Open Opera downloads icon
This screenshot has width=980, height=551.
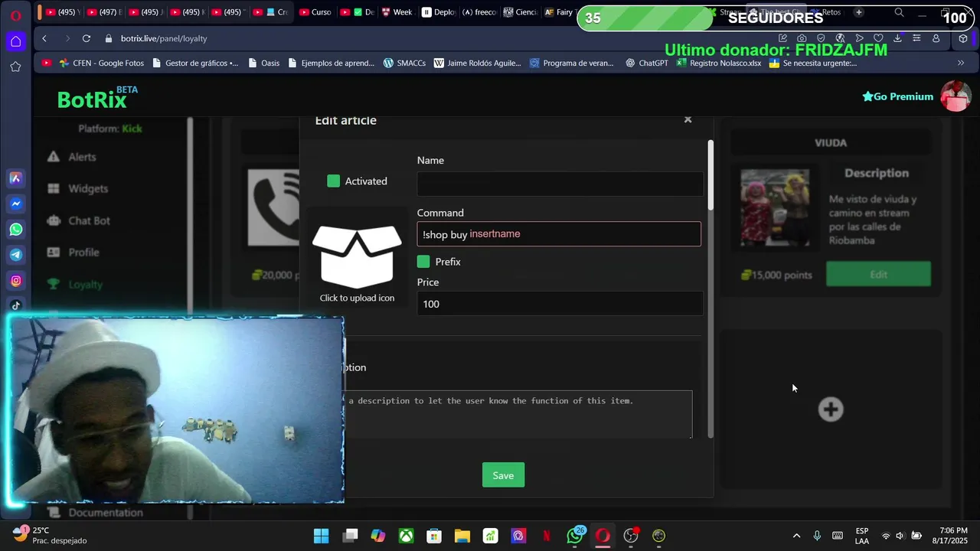coord(897,38)
